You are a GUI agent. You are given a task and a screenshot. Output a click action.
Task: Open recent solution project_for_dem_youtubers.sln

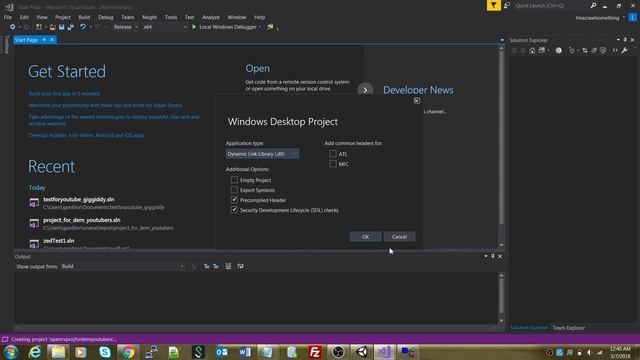(x=82, y=220)
